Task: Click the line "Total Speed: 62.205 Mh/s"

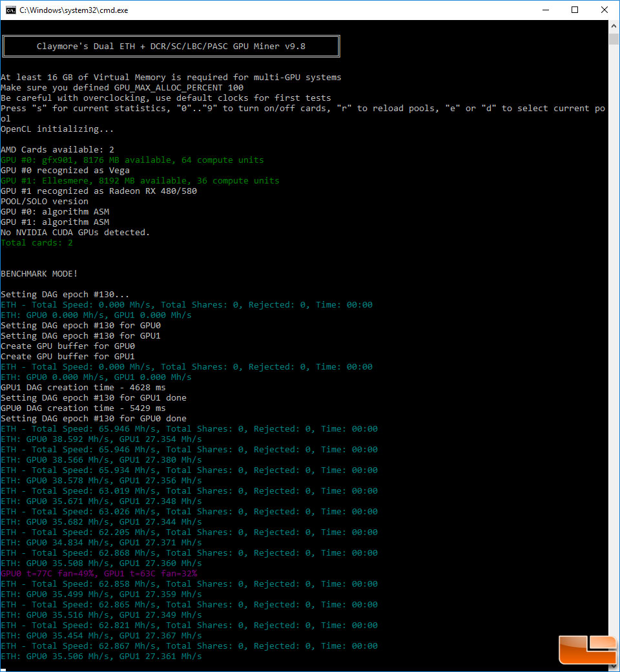Action: pos(189,532)
